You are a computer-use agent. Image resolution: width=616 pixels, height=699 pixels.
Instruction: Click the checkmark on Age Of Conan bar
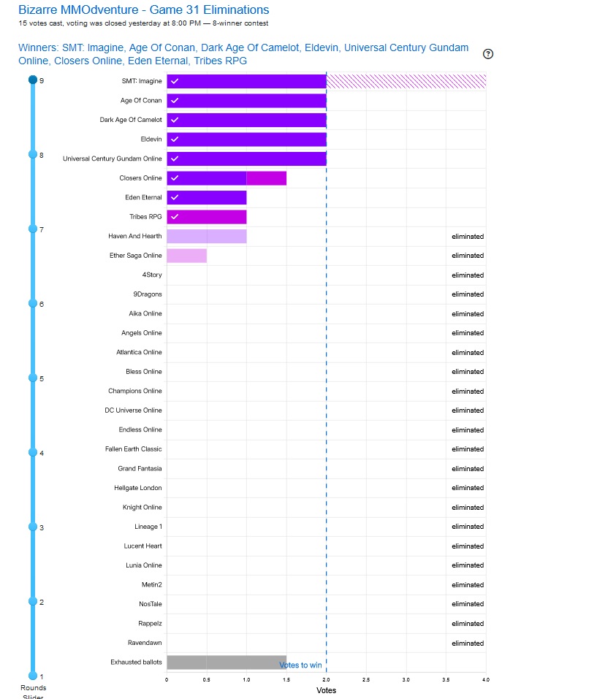175,100
